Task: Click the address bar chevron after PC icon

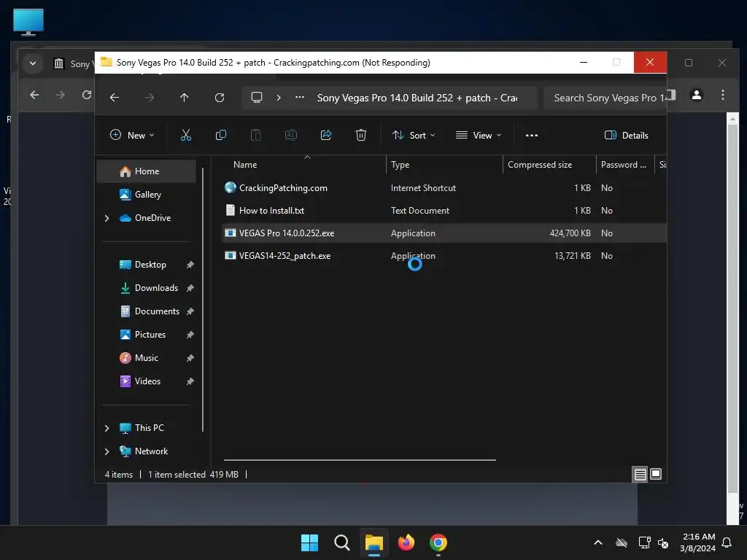Action: [279, 98]
